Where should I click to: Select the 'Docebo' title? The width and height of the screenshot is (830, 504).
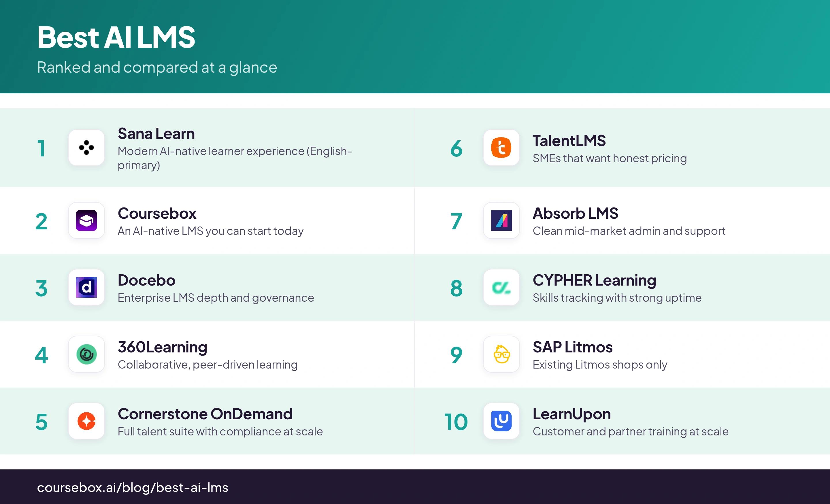pos(146,280)
